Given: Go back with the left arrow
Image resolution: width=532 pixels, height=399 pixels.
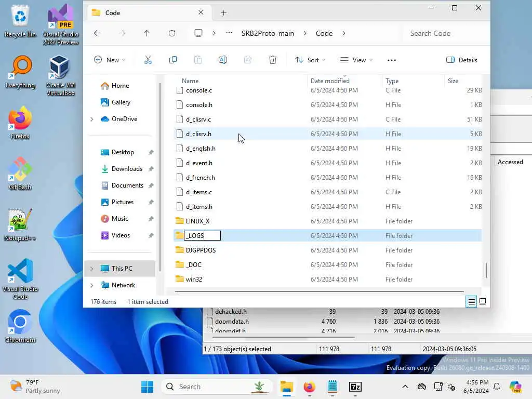Looking at the screenshot, I should (97, 33).
